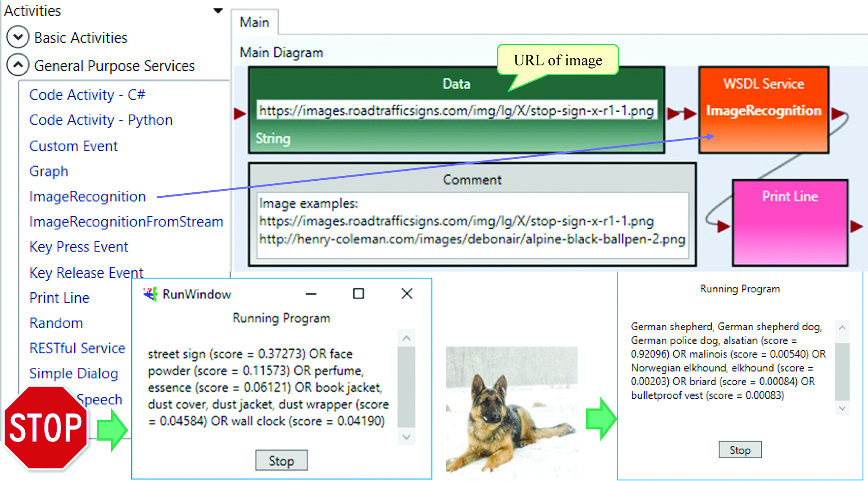Select ImageRecognitionFromStream service

click(126, 222)
